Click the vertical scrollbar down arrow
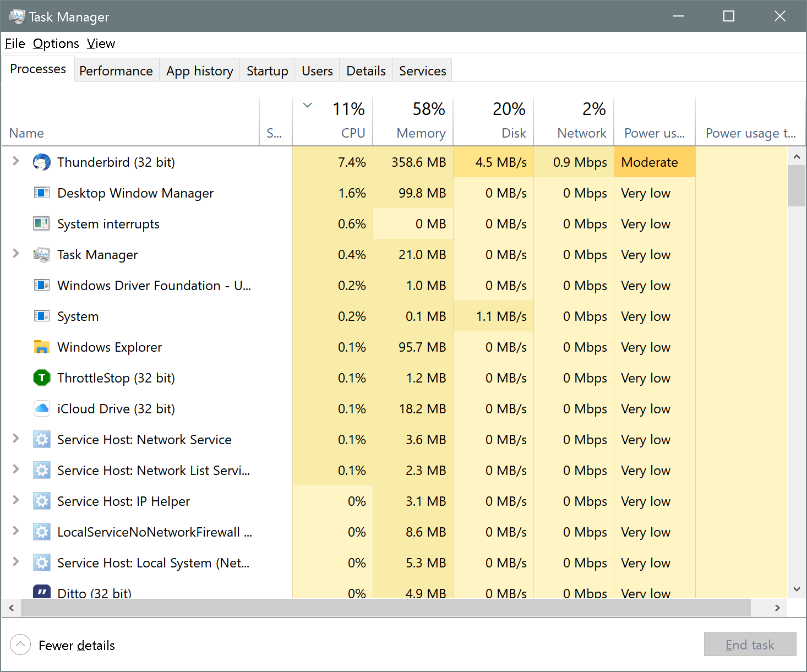 pyautogui.click(x=797, y=589)
